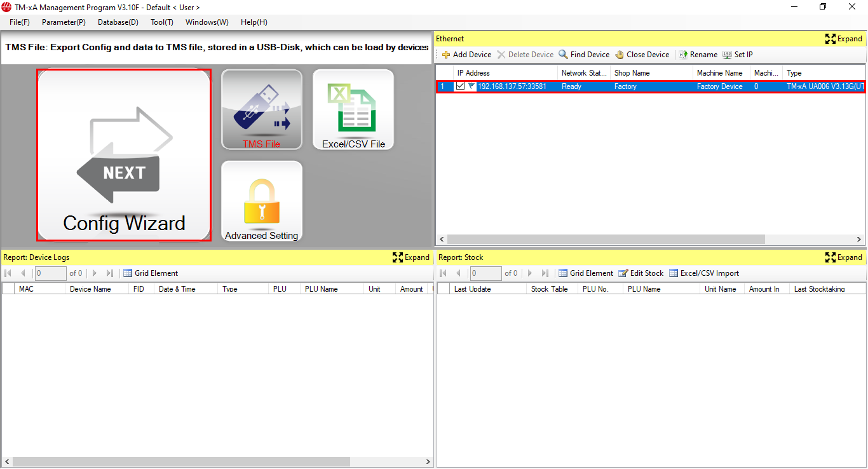Select the TMS File export option

[262, 109]
